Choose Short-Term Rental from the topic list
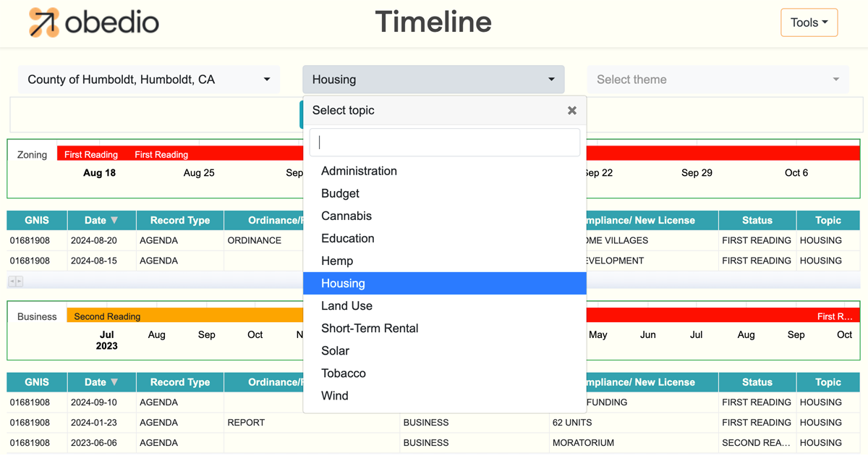Image resolution: width=868 pixels, height=456 pixels. pyautogui.click(x=370, y=328)
